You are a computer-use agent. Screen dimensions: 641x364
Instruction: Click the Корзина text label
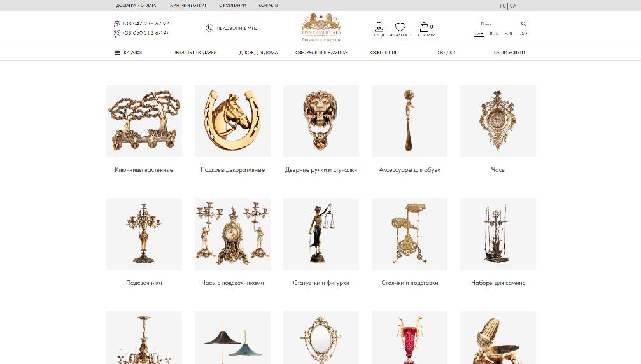[426, 35]
